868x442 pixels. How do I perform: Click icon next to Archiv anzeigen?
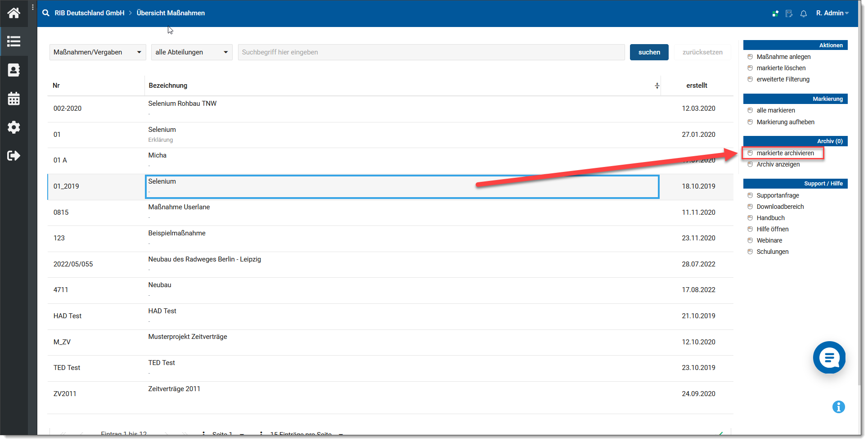coord(750,164)
